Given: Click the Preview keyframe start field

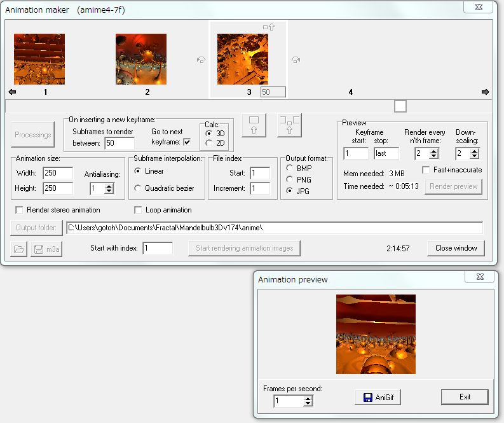Looking at the screenshot, I should (356, 153).
